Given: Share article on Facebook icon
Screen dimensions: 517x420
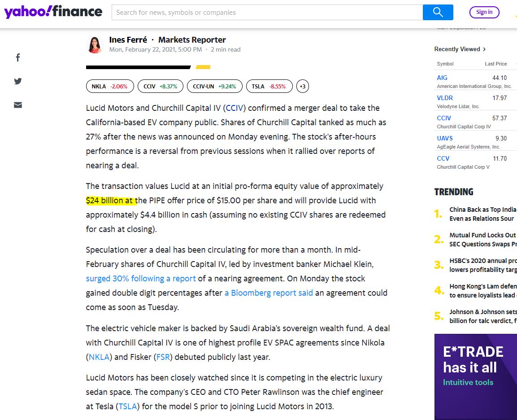Looking at the screenshot, I should point(18,57).
